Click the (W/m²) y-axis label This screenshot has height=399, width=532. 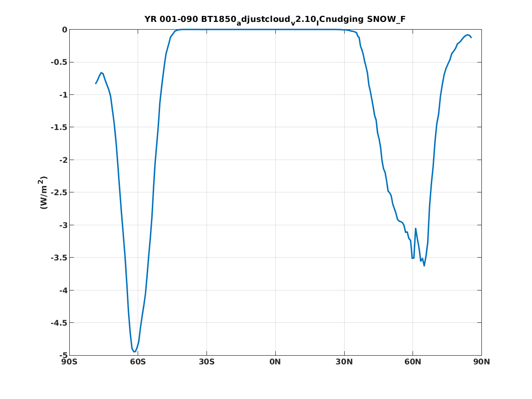coord(43,192)
